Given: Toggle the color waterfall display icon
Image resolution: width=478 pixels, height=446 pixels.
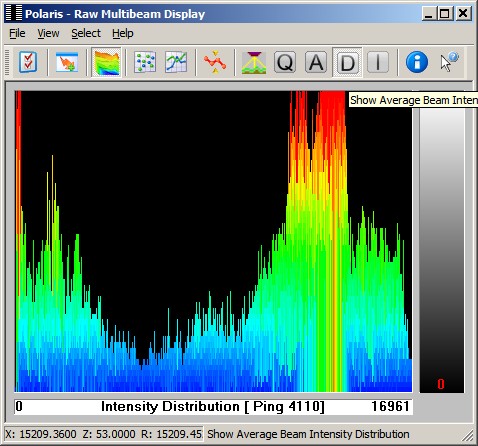Looking at the screenshot, I should coord(107,62).
